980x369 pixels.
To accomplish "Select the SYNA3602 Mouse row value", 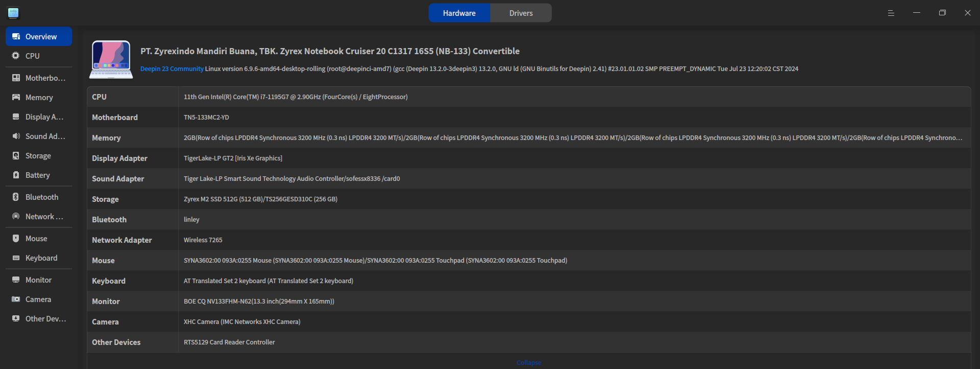I will 375,260.
